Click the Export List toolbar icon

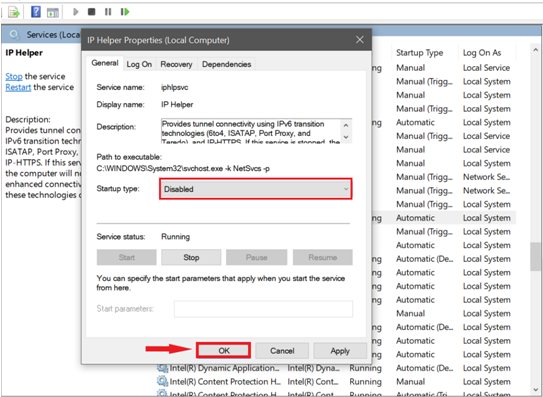coord(14,12)
